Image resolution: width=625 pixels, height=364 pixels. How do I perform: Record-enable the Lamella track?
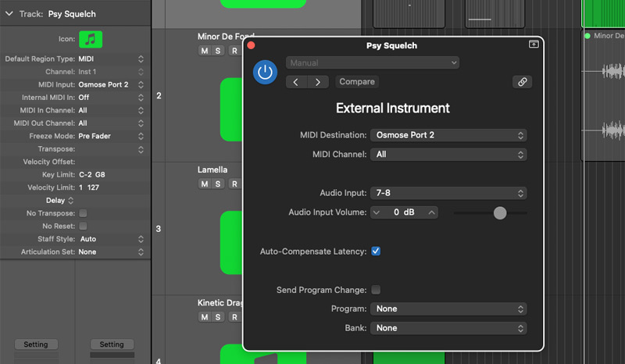234,184
